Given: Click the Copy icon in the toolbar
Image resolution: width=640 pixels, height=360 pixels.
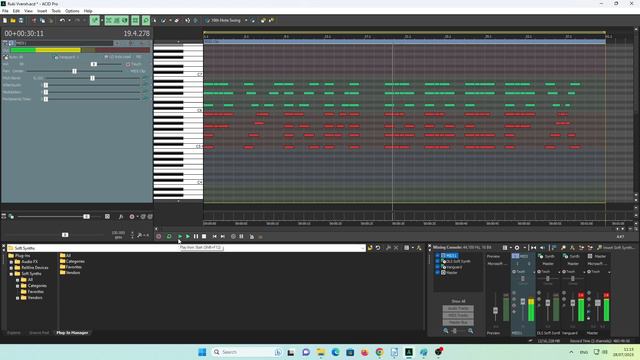Looking at the screenshot, I should coord(42,20).
